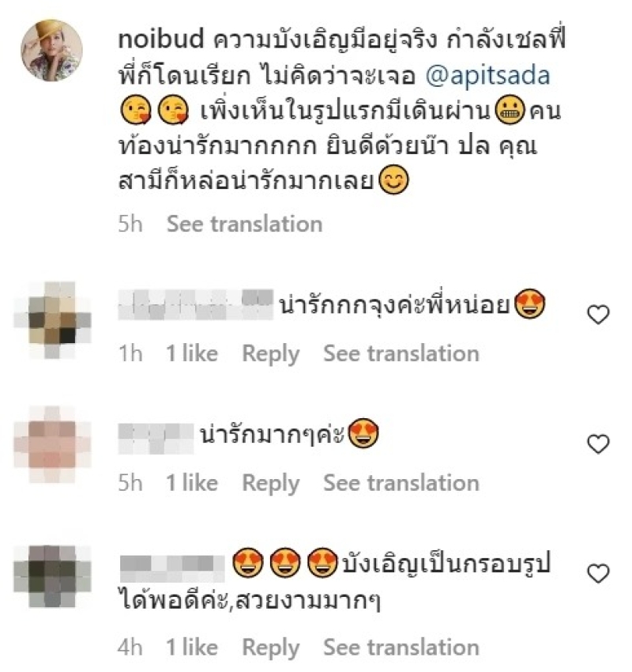Open the noibud username link

coord(161,39)
